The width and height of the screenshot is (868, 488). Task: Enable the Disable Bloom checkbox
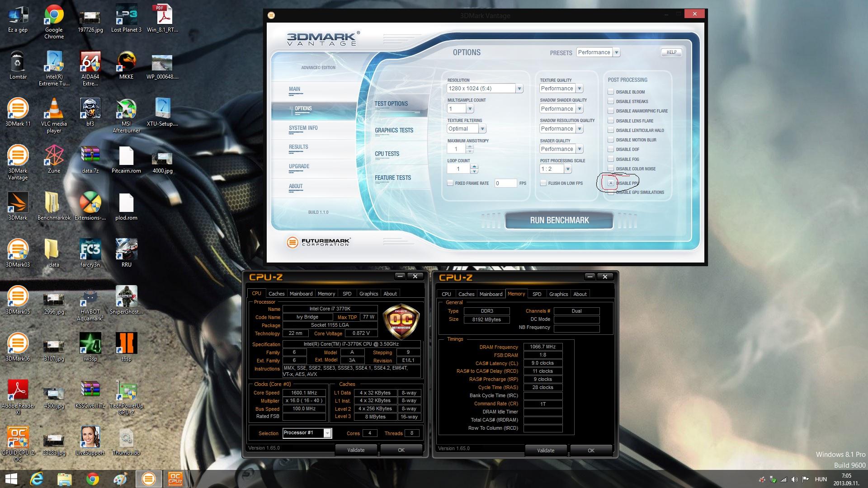(611, 92)
